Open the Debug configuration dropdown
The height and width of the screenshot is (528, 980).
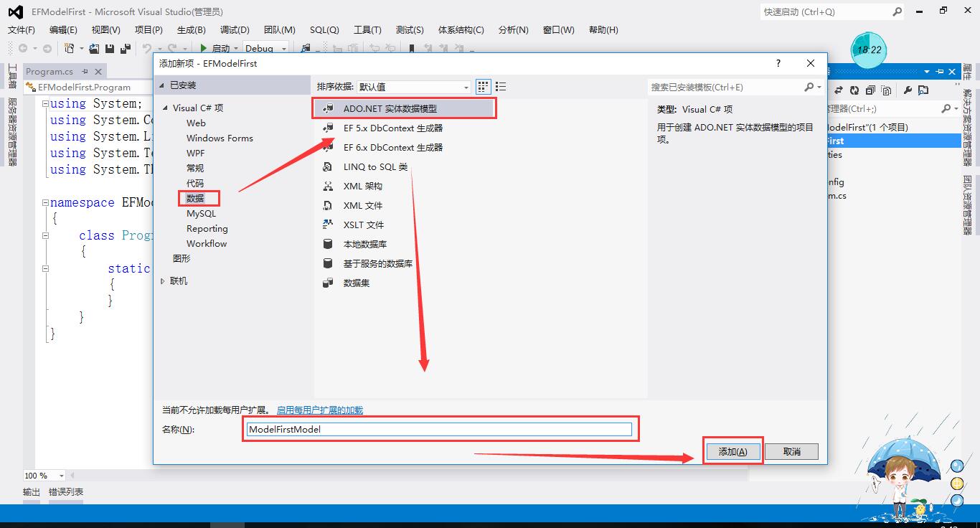tap(266, 48)
